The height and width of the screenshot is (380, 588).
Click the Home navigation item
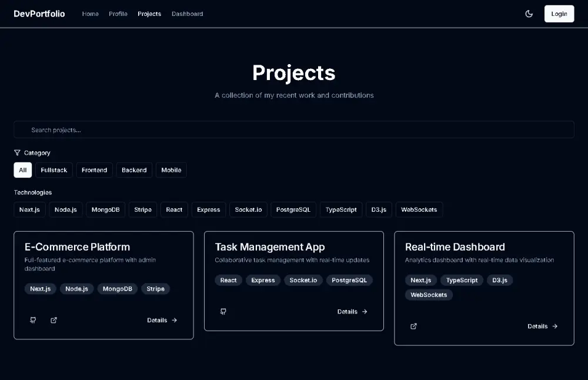point(90,14)
